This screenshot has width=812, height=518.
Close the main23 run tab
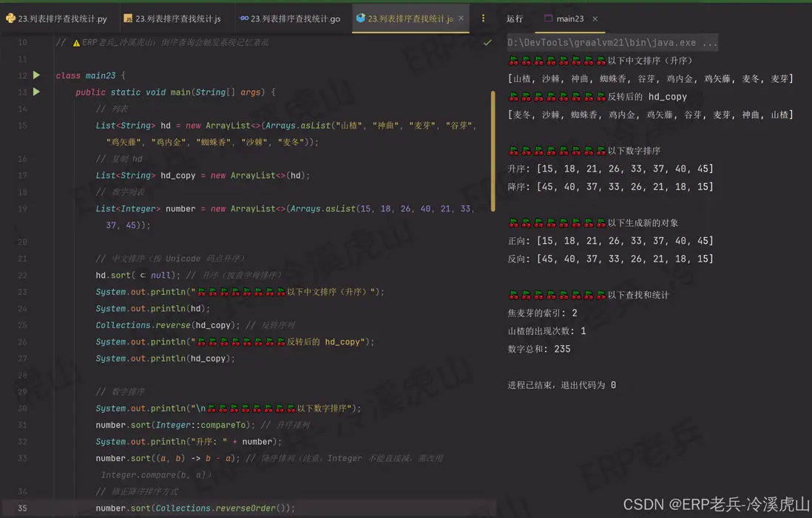click(x=595, y=18)
